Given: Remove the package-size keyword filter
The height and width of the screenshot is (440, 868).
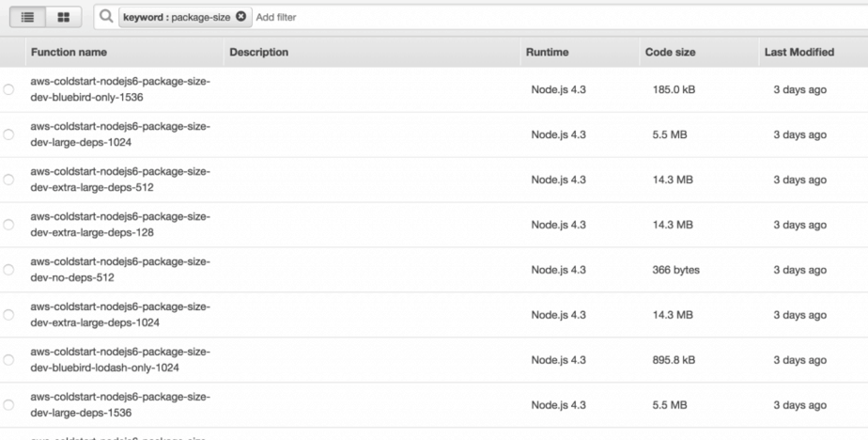Looking at the screenshot, I should pos(241,17).
